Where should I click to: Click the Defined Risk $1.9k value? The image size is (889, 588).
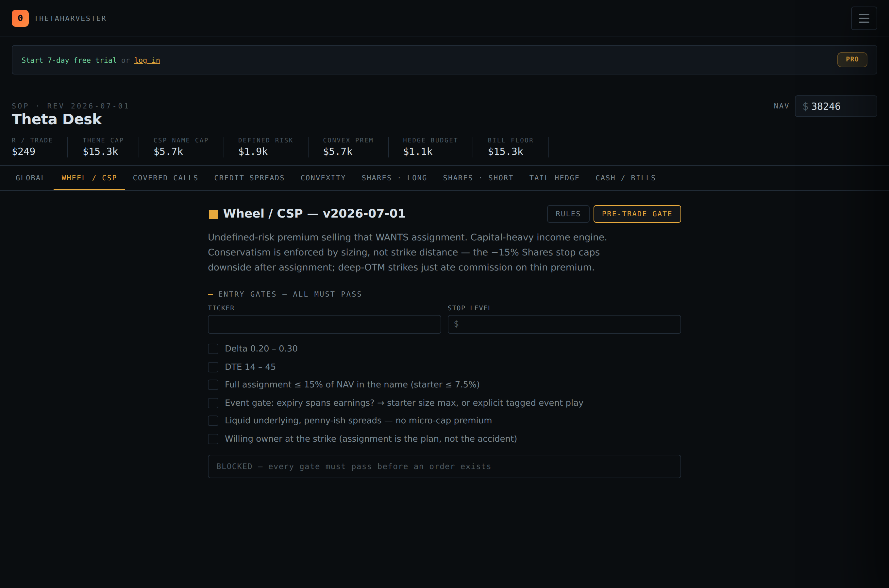pyautogui.click(x=253, y=152)
